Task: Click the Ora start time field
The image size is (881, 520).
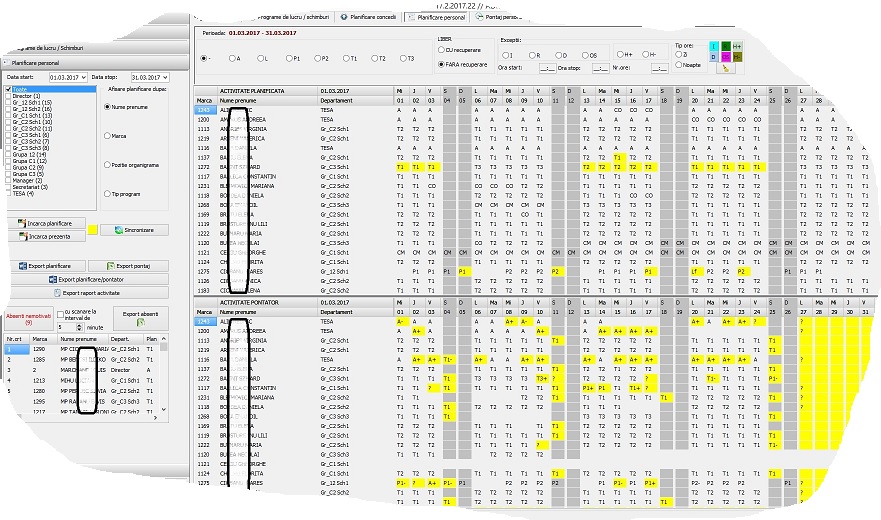Action: click(547, 68)
